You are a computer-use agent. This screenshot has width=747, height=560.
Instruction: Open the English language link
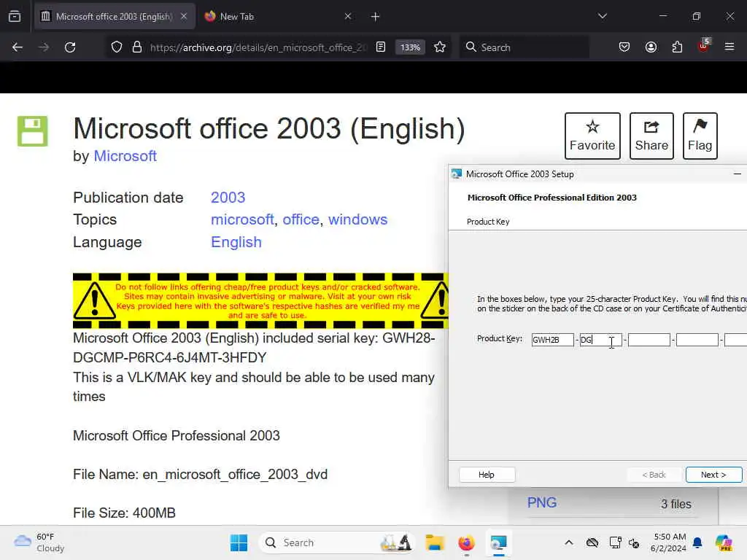point(236,242)
